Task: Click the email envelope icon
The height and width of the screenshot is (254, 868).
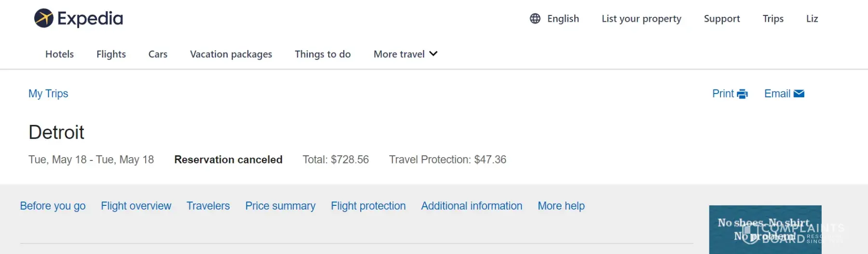Action: 799,94
